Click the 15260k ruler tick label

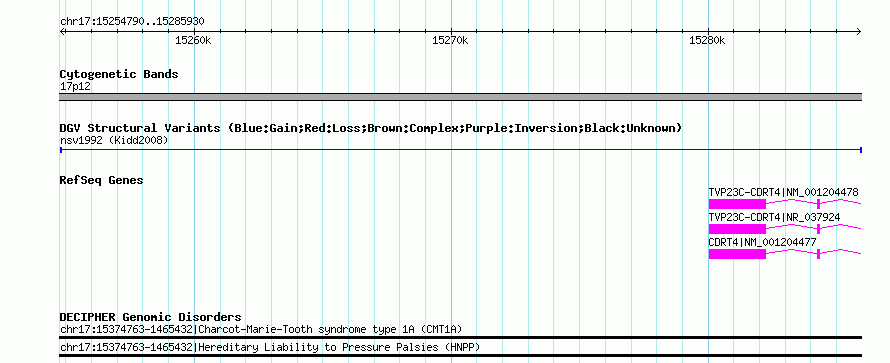193,40
